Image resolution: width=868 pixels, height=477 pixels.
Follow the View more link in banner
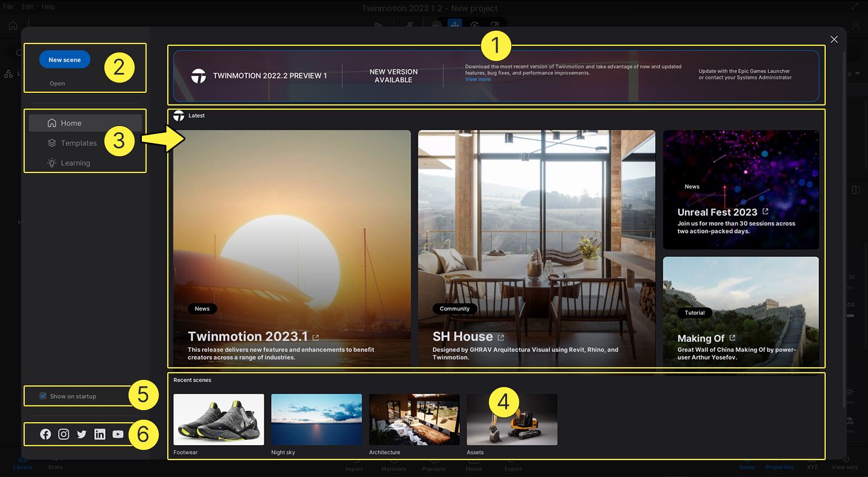[477, 80]
